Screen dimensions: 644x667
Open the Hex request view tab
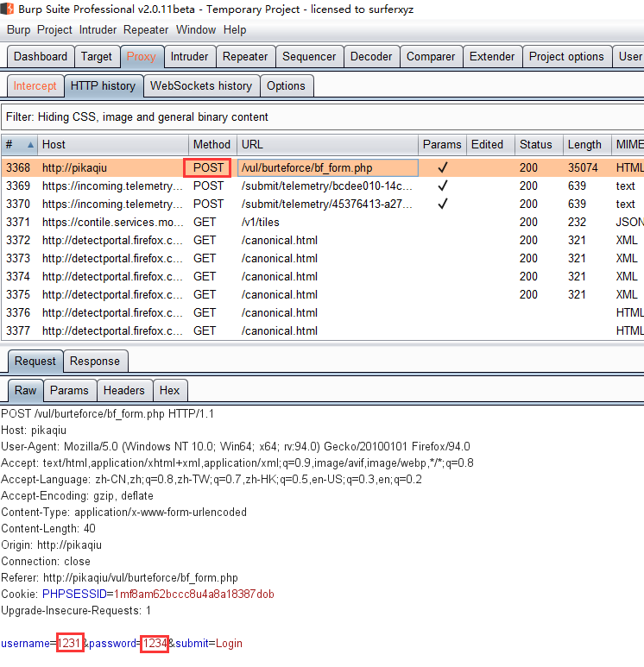pyautogui.click(x=169, y=391)
